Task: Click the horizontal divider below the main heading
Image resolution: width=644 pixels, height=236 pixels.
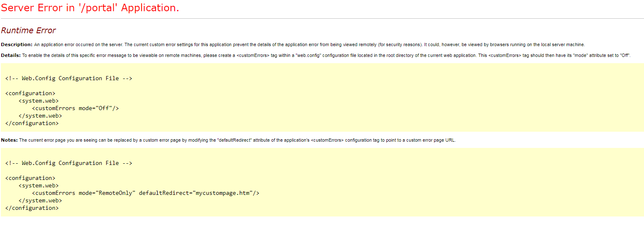Action: coord(322,19)
